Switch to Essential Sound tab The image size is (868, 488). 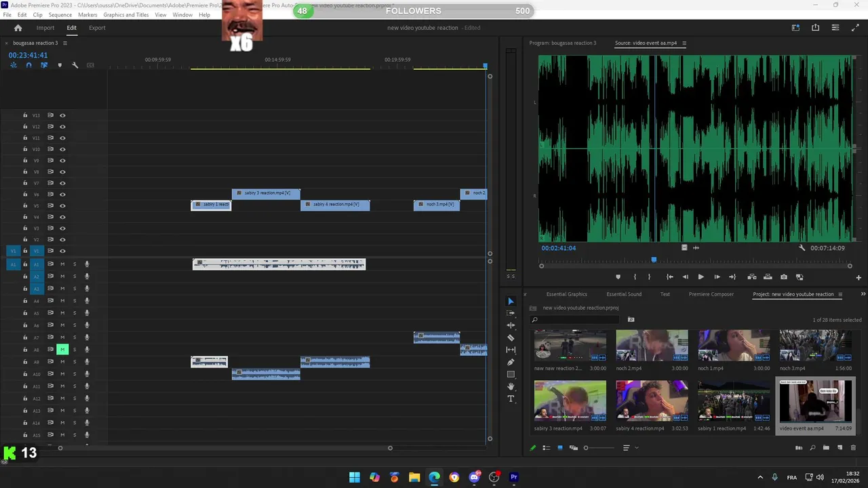tap(624, 294)
